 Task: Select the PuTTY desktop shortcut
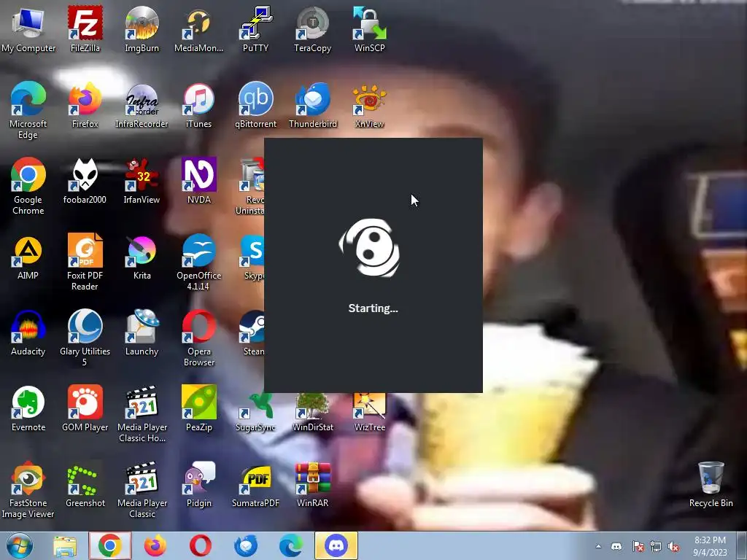(256, 28)
